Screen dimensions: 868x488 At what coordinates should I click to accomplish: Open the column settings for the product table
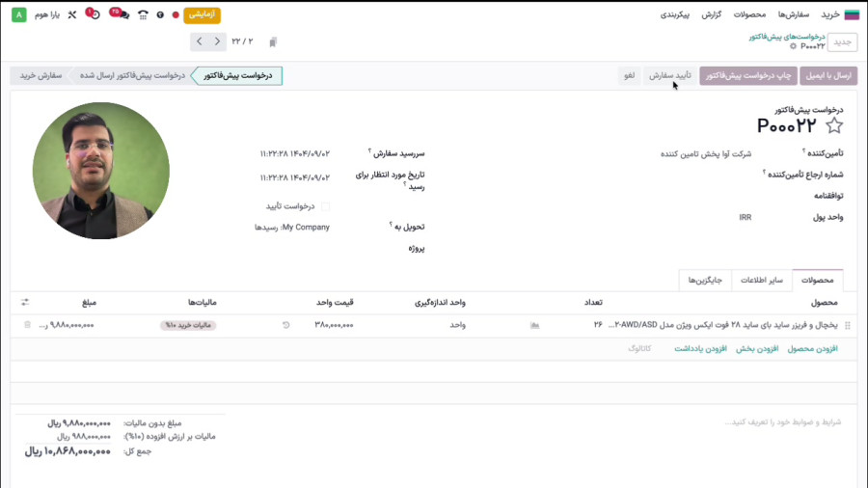coord(25,302)
